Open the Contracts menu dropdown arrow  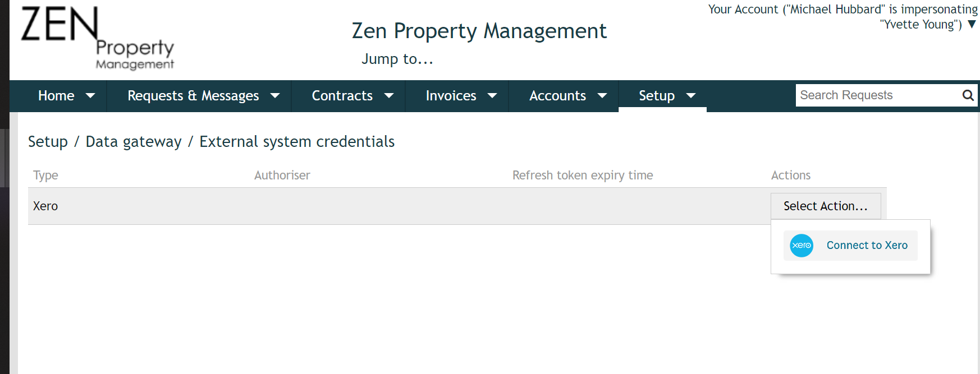click(x=390, y=95)
